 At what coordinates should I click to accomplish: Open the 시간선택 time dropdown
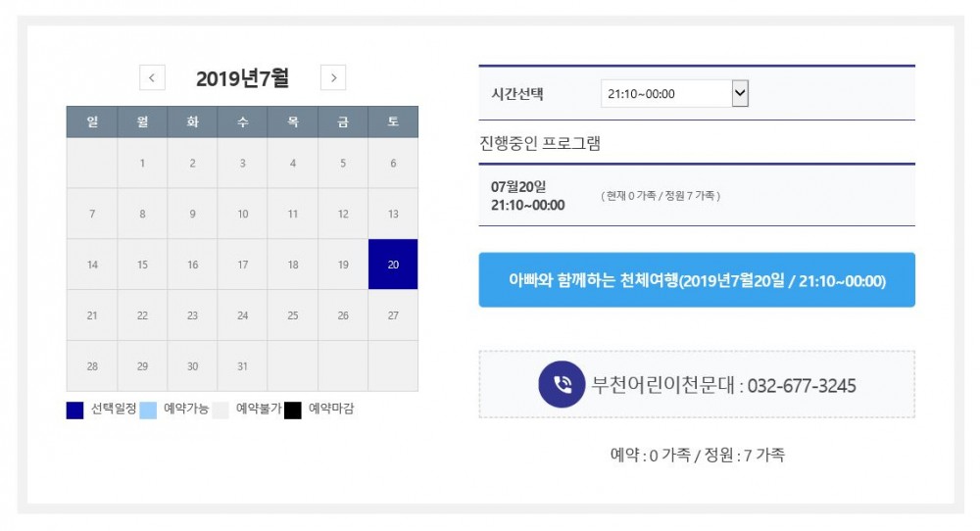point(674,94)
